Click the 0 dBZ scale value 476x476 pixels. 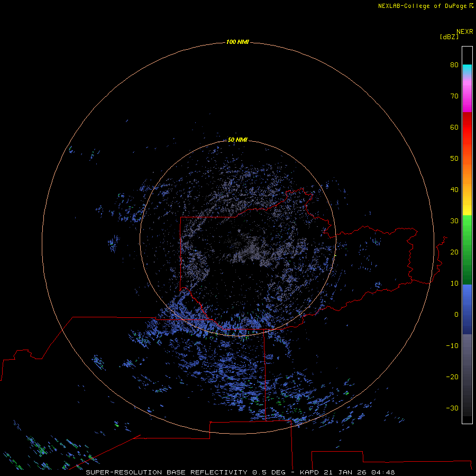456,315
